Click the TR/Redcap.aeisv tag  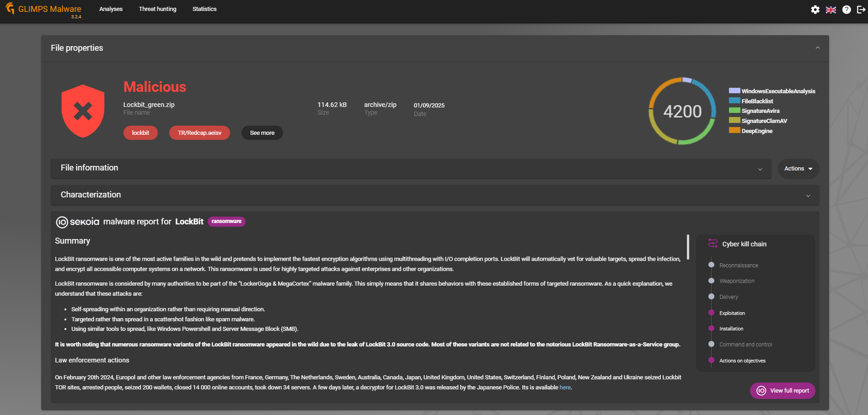pos(199,133)
